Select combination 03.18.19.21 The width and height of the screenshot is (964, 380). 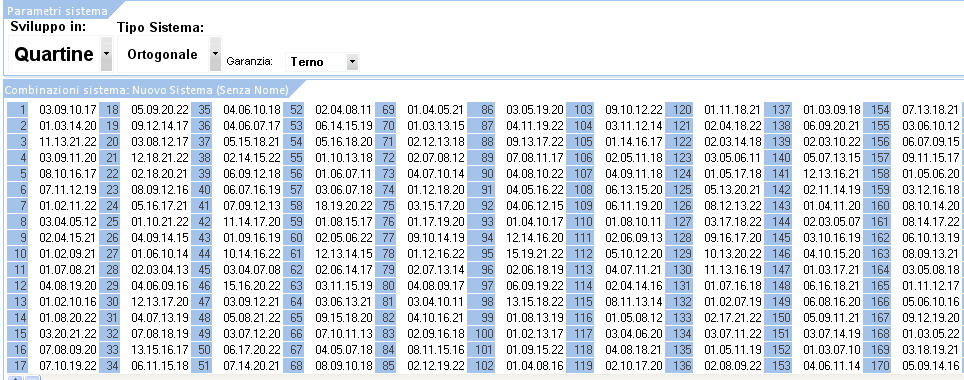click(x=931, y=350)
